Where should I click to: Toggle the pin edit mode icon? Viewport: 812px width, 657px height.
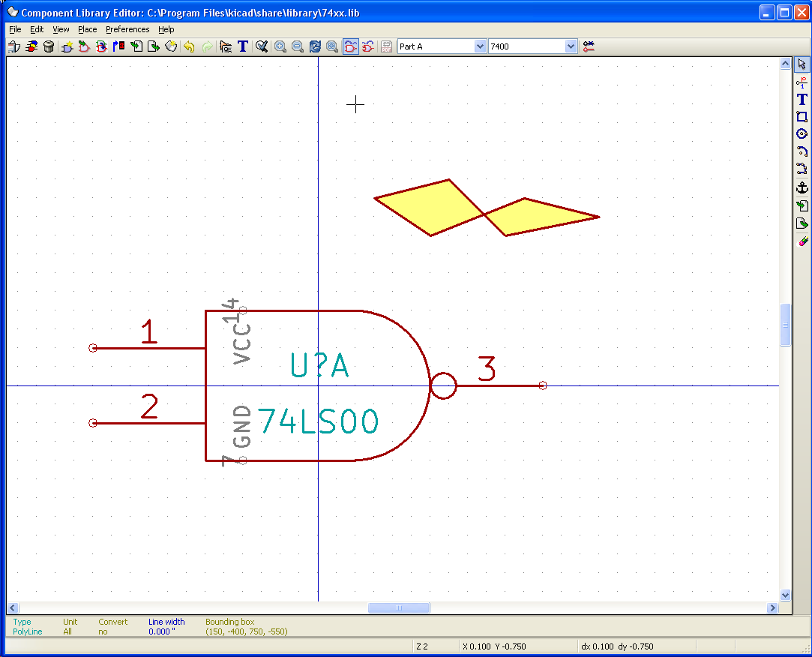[589, 46]
